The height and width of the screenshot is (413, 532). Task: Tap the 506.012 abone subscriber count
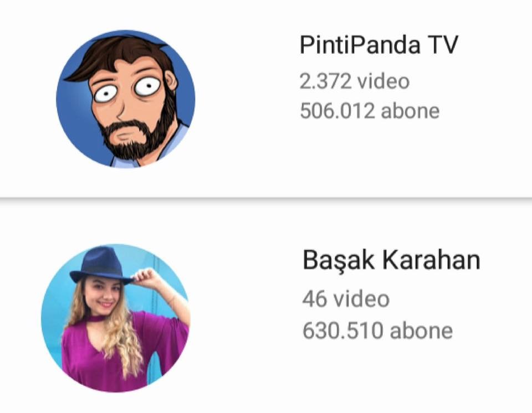pos(370,111)
